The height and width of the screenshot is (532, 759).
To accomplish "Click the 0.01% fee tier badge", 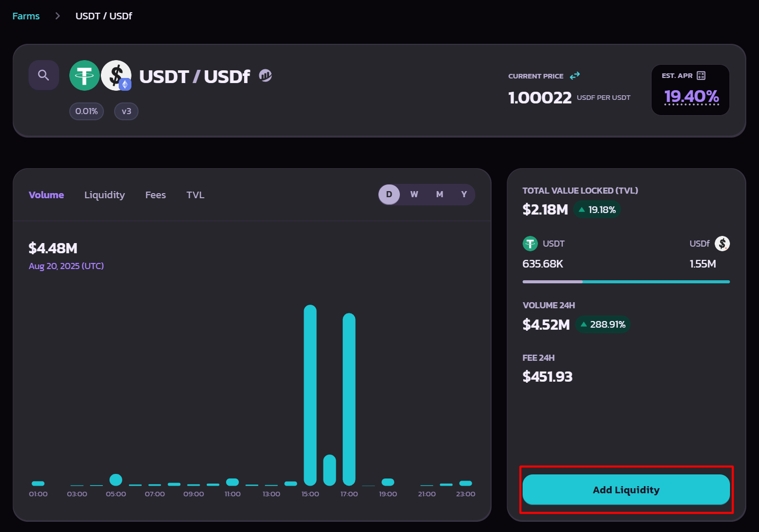I will point(87,111).
